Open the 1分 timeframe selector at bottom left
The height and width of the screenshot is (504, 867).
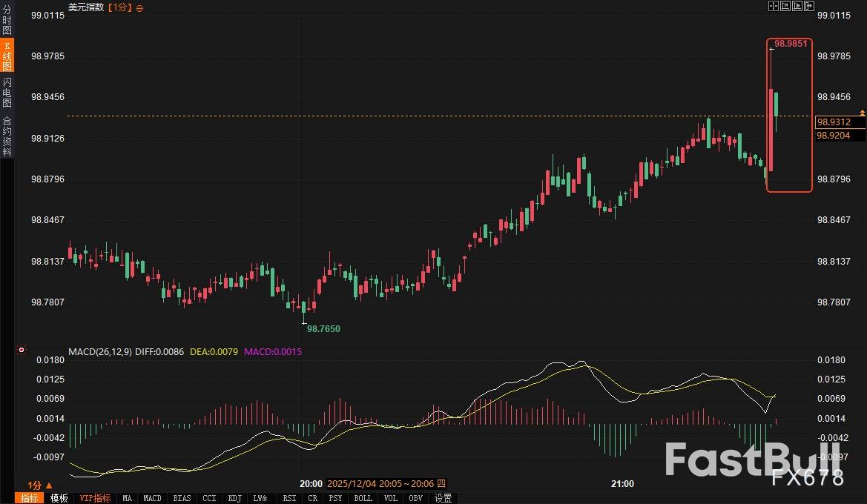tap(39, 485)
